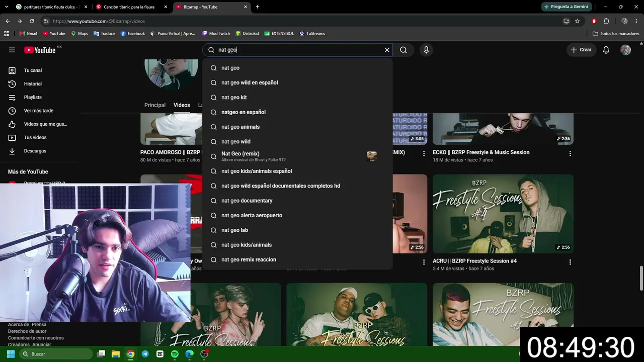Choose the 'nat geo lab' suggestion
The height and width of the screenshot is (362, 644).
coord(297,230)
